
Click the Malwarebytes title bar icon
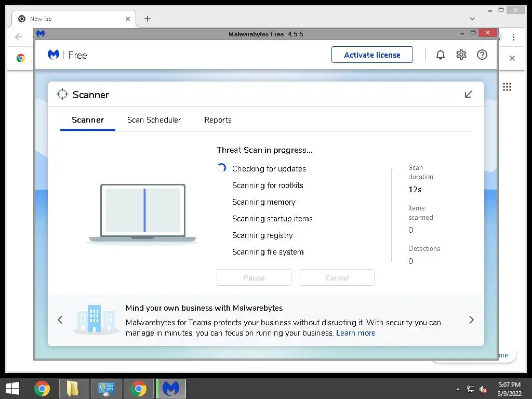pyautogui.click(x=41, y=34)
